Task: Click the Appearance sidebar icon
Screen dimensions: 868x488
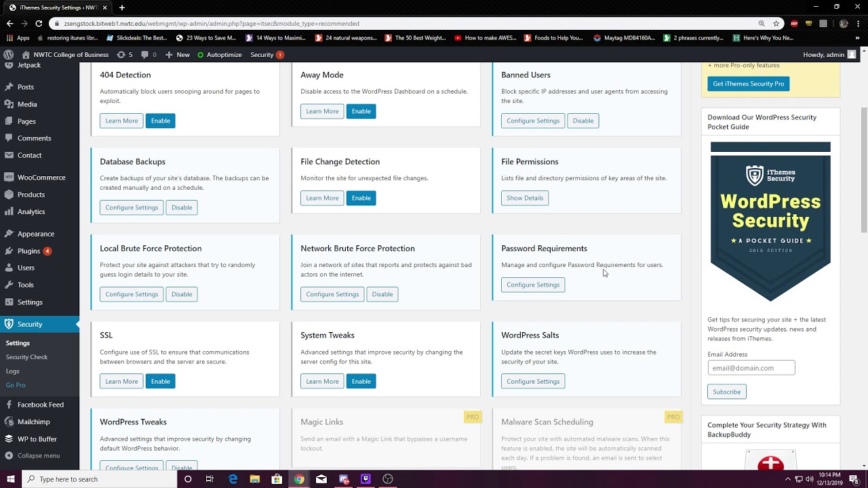Action: click(9, 234)
